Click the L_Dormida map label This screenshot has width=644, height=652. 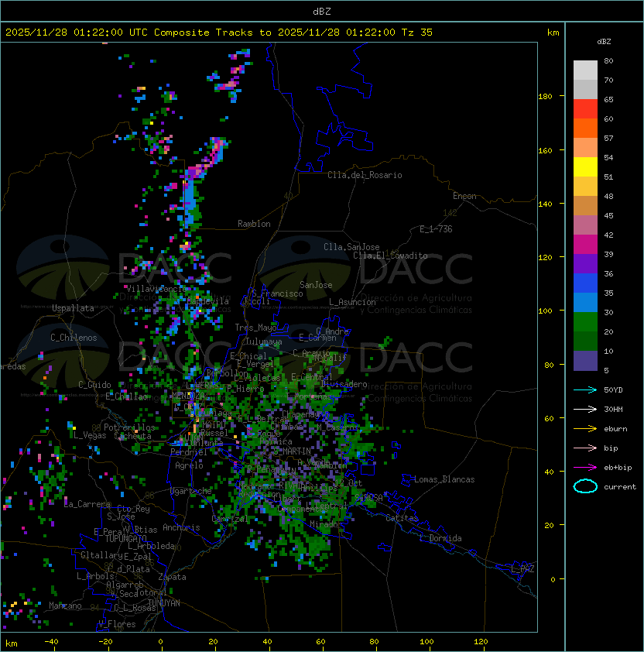coord(440,538)
